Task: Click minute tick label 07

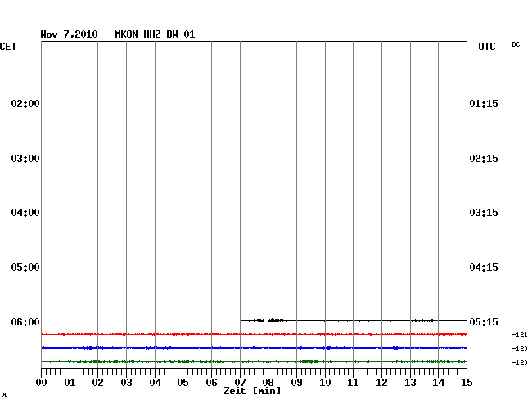Action: click(240, 383)
